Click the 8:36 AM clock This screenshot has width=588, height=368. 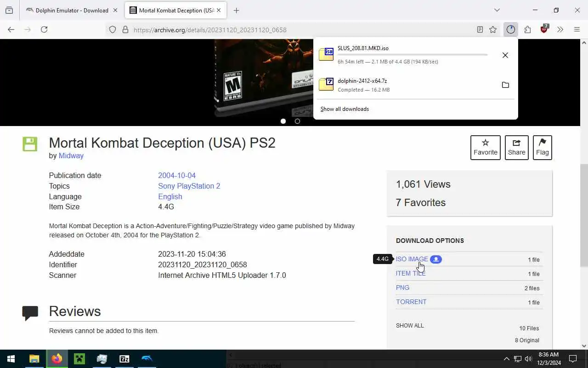(x=548, y=355)
